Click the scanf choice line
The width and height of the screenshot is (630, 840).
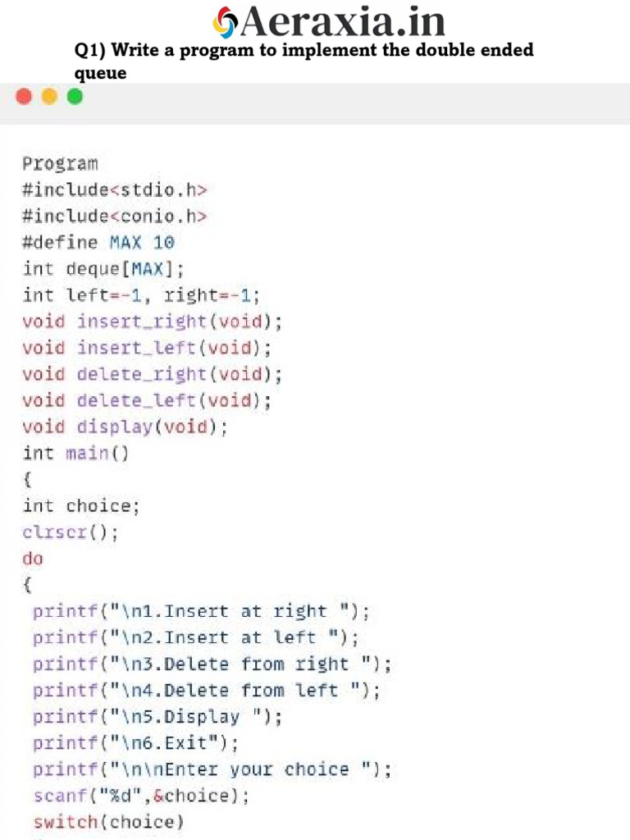click(x=141, y=796)
